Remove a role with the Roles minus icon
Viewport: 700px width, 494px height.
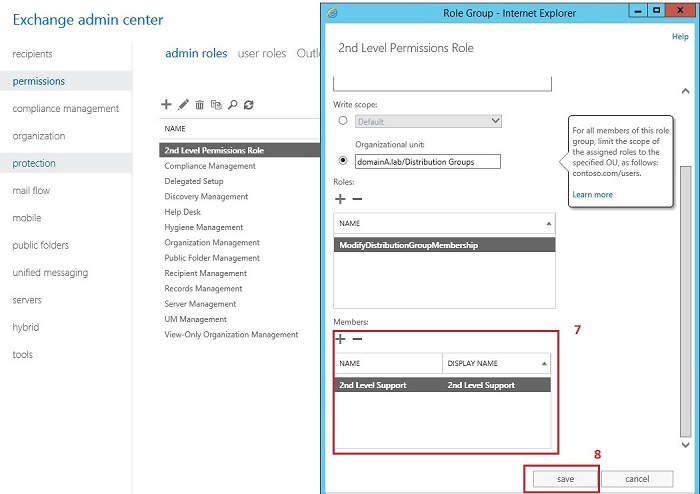(x=357, y=199)
